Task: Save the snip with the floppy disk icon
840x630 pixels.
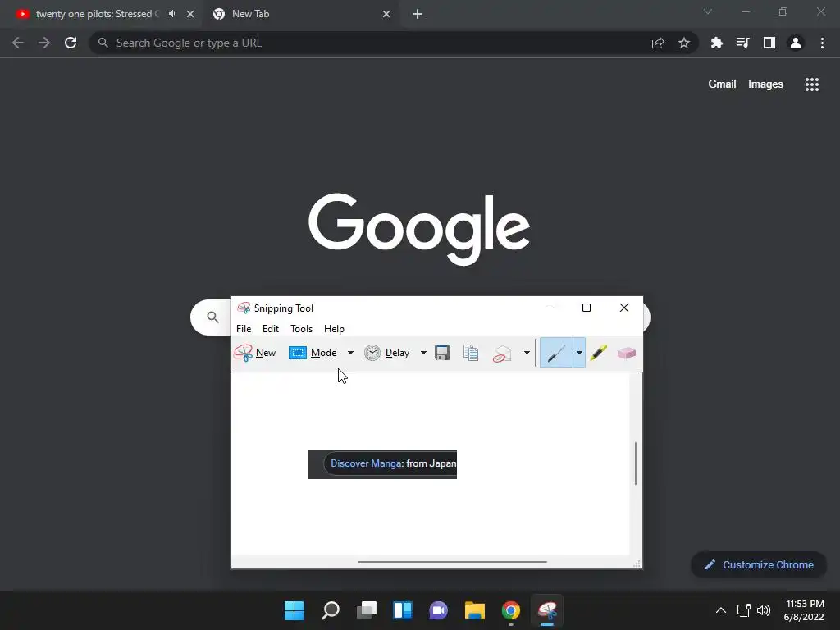Action: (442, 353)
